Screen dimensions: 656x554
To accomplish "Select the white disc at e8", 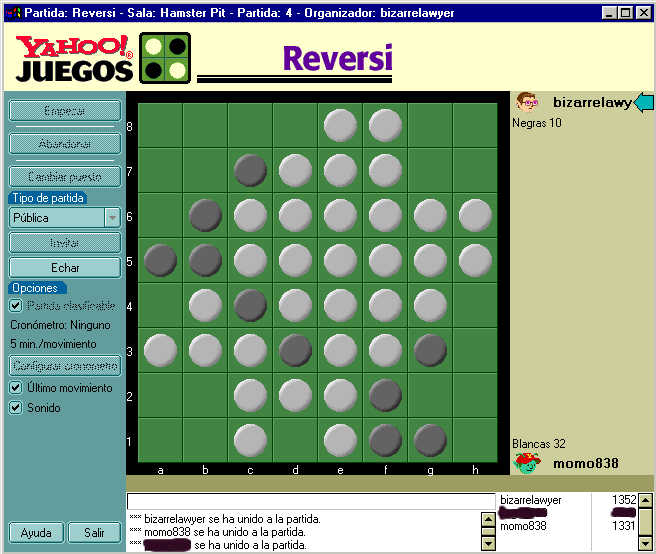I will [x=340, y=125].
